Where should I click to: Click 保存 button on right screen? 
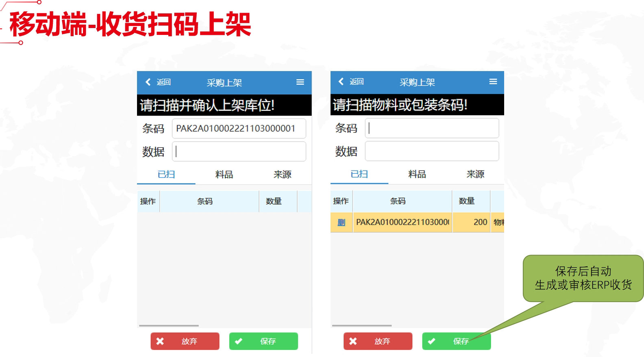tap(456, 341)
